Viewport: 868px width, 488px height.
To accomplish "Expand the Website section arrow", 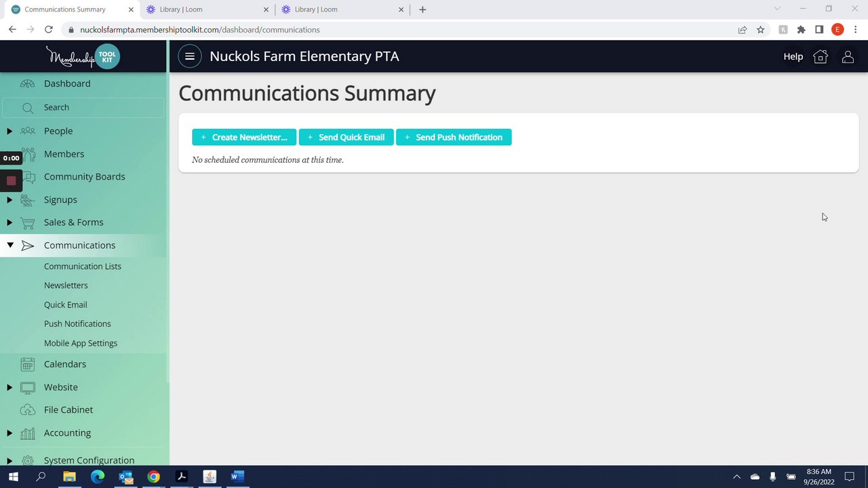I will (x=9, y=387).
